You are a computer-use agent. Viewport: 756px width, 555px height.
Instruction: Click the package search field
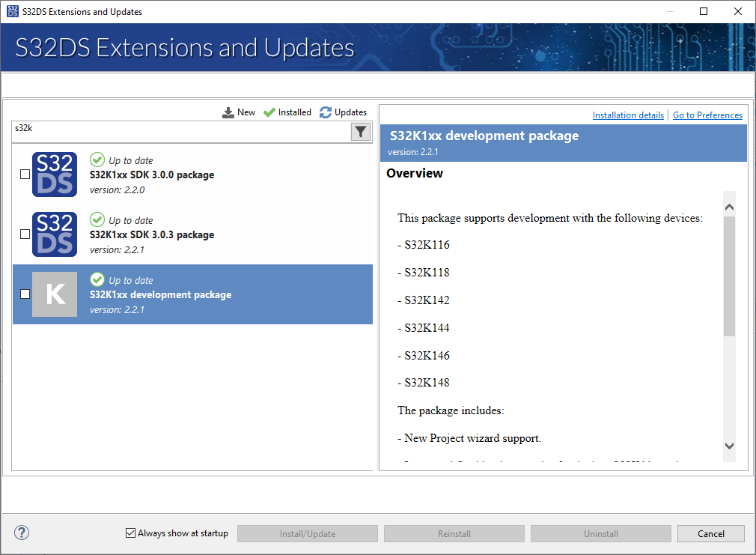point(180,129)
